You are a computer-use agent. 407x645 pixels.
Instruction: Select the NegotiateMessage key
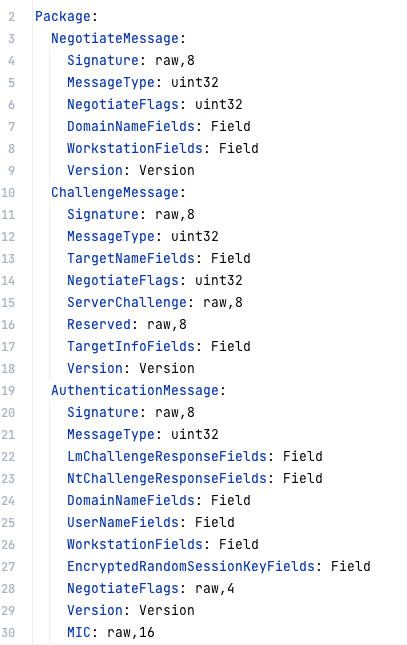click(115, 38)
